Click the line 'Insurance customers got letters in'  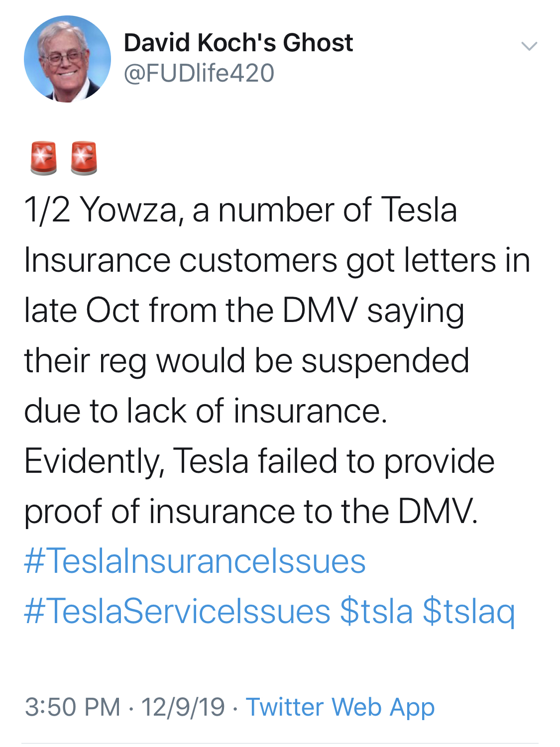[x=277, y=261]
